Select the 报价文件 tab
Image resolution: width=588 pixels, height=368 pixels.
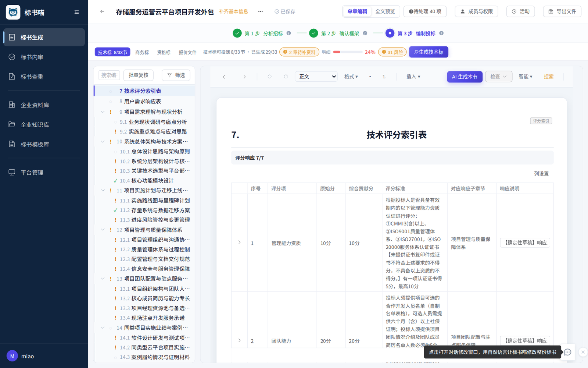(187, 52)
